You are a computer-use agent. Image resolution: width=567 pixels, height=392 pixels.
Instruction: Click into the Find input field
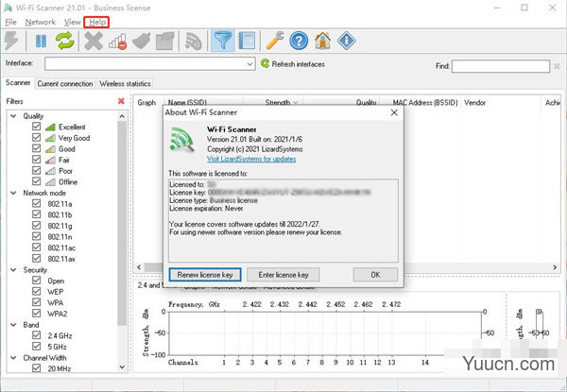pyautogui.click(x=501, y=66)
